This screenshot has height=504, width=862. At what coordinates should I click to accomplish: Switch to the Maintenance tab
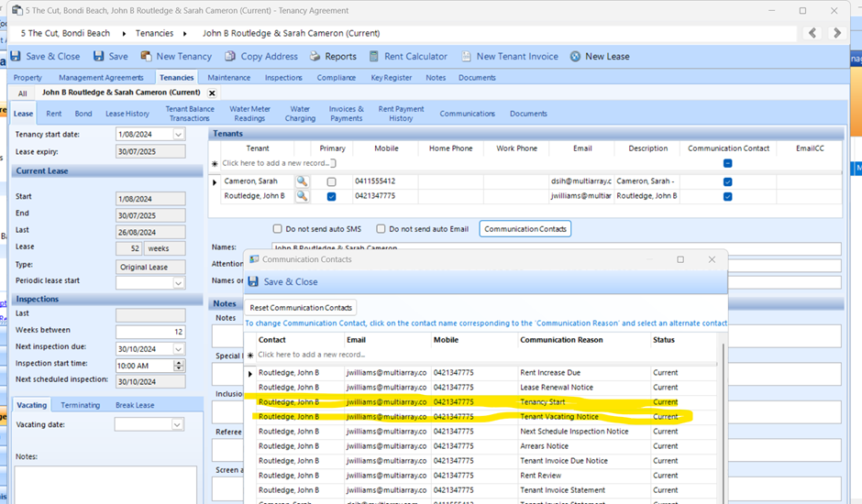coord(228,78)
